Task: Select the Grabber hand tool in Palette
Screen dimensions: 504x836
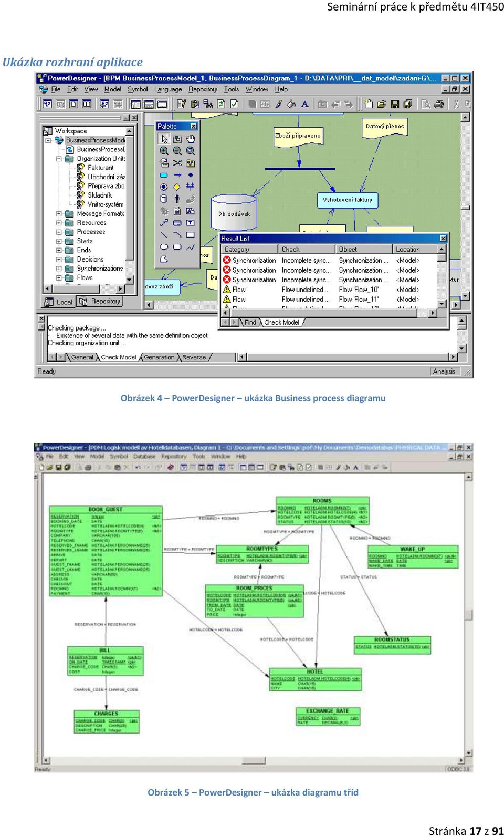Action: [191, 139]
